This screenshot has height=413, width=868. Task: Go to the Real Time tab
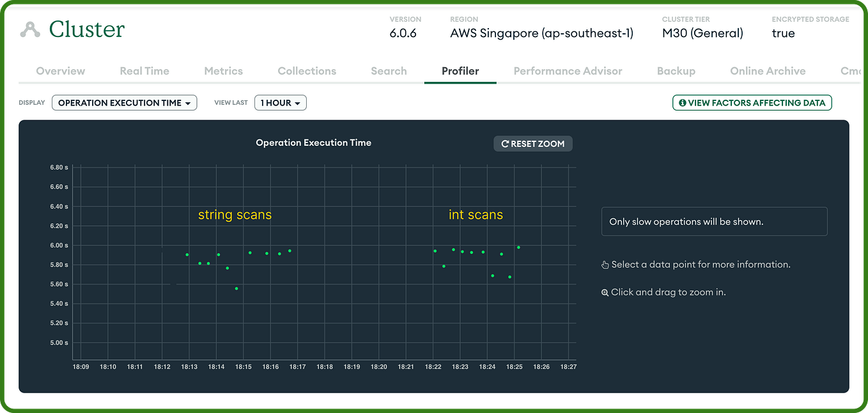(144, 71)
